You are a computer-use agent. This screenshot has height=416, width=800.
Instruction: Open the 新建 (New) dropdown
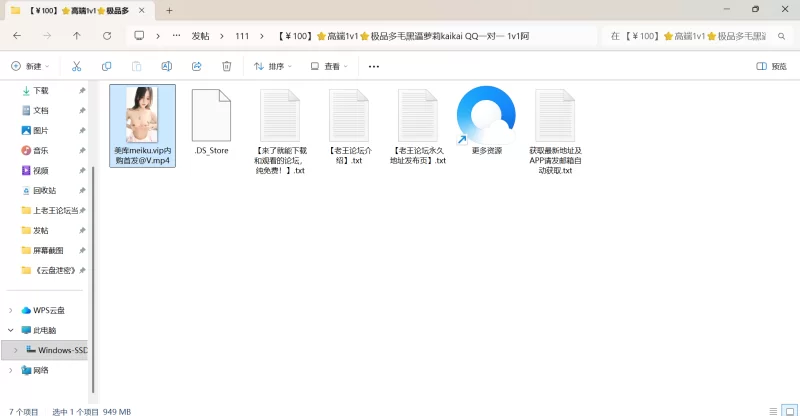point(31,66)
